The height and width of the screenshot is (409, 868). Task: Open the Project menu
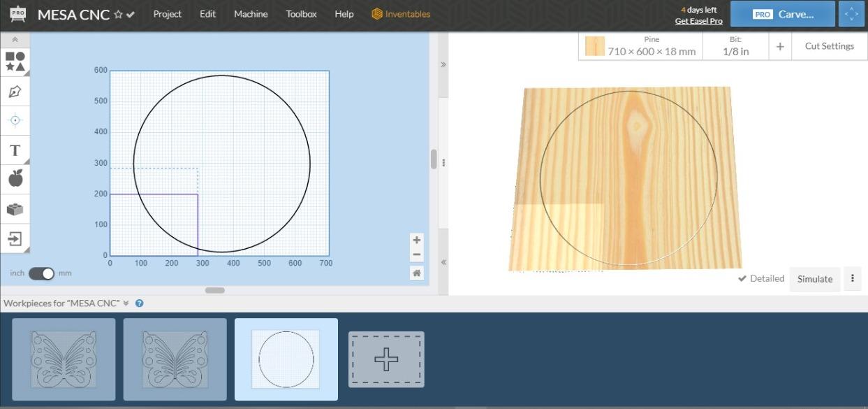point(168,14)
